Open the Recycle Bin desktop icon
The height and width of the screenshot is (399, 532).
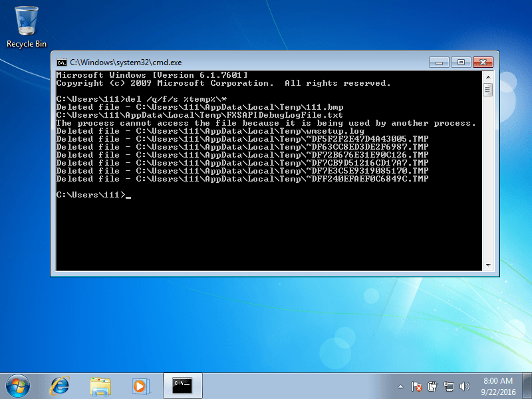coord(27,27)
